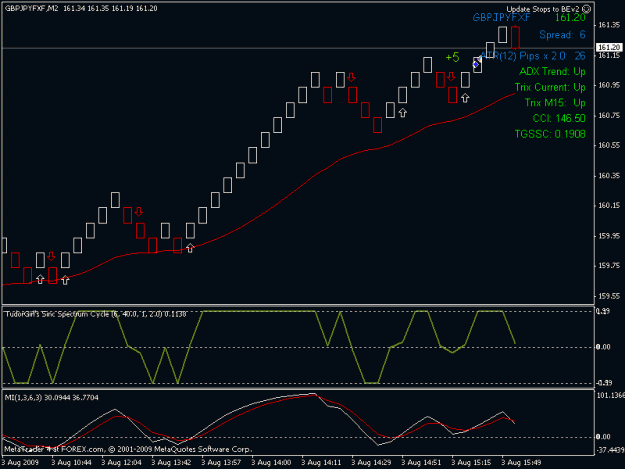
Task: Click the 'TudorGirl's Sinc Spectrum Cycle' indicator label
Action: coord(95,314)
